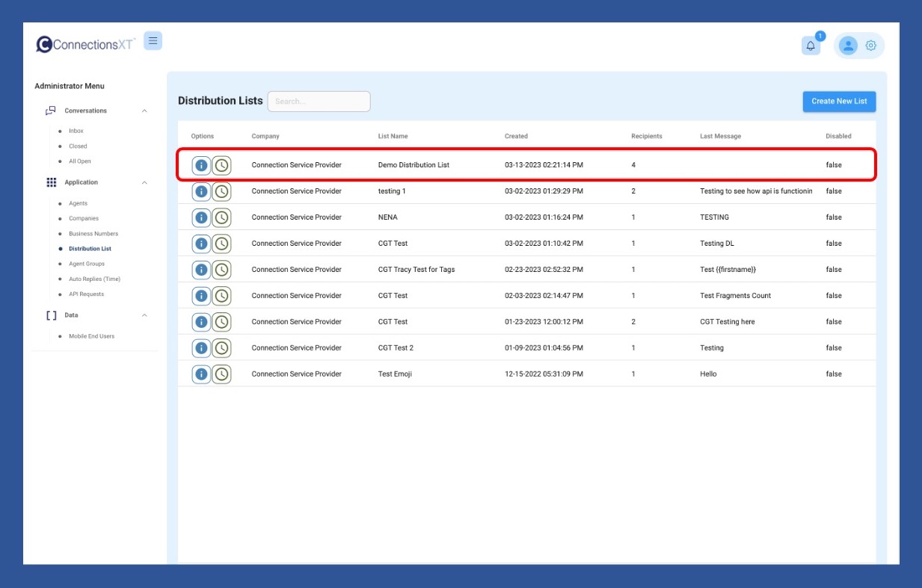Viewport: 922px width, 588px height.
Task: Go to Agent Groups in sidebar
Action: pyautogui.click(x=87, y=264)
